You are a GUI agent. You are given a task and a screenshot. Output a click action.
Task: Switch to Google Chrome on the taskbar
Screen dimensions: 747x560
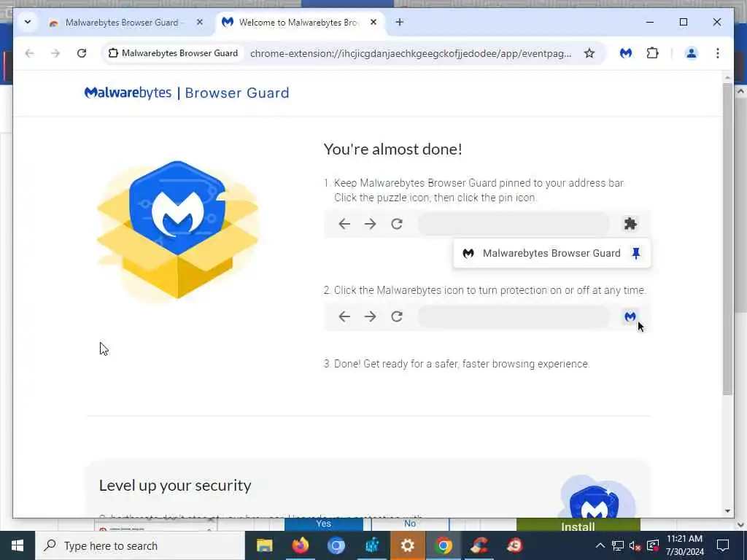point(443,545)
